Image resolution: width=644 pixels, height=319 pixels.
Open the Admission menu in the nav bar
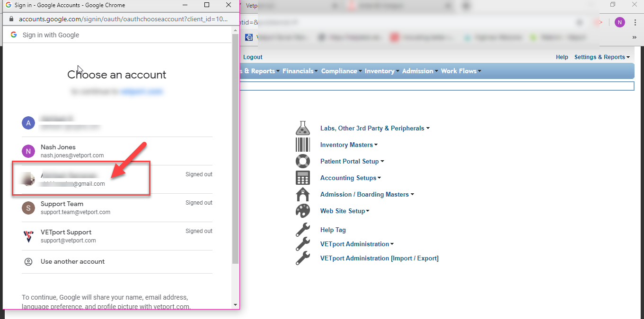tap(420, 71)
